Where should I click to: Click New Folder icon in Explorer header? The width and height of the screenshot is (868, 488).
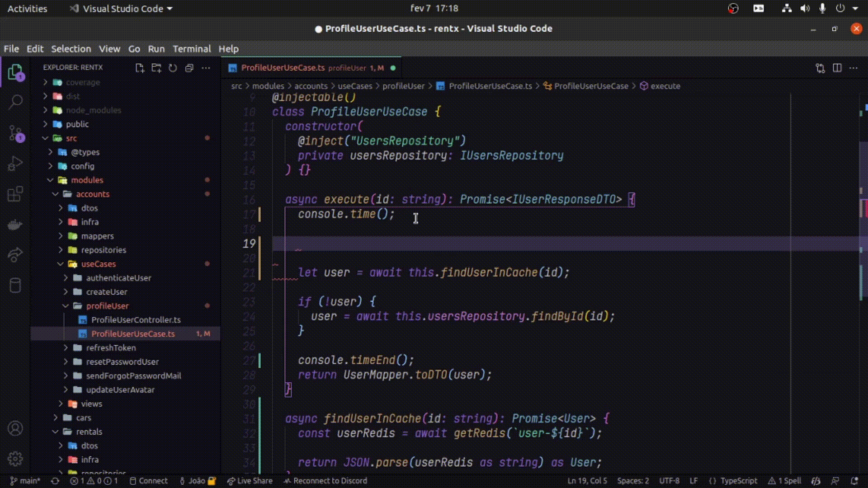tap(156, 68)
